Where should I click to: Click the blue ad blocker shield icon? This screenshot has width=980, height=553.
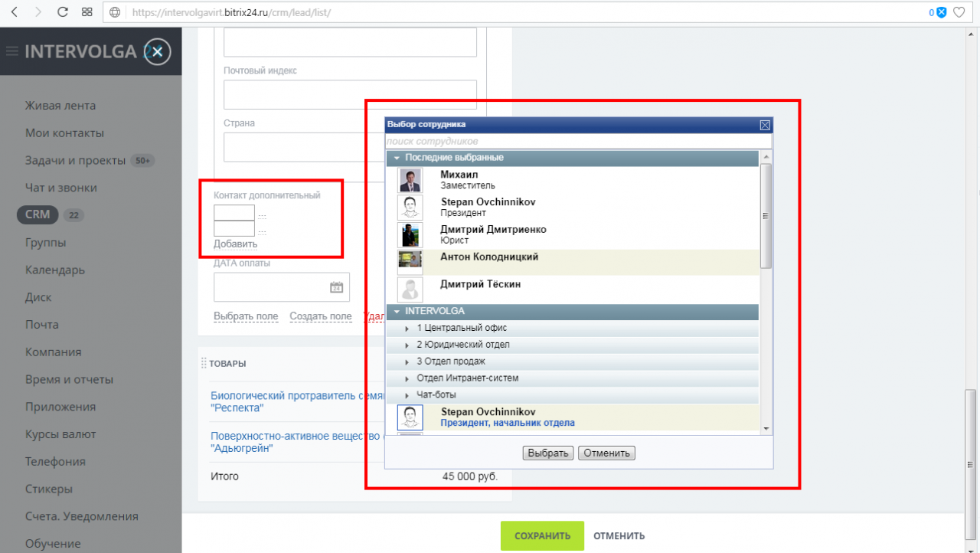[942, 12]
